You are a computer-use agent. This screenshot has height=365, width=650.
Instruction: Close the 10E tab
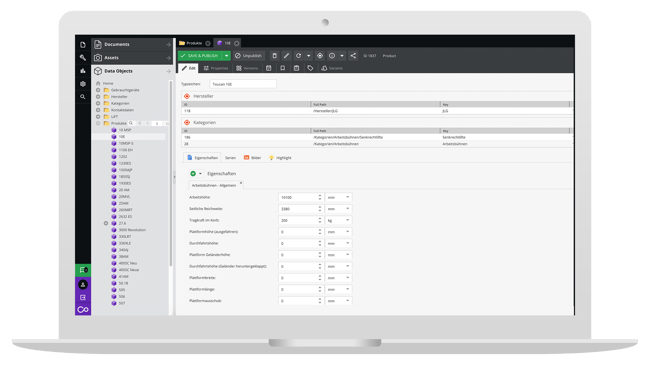coord(237,43)
